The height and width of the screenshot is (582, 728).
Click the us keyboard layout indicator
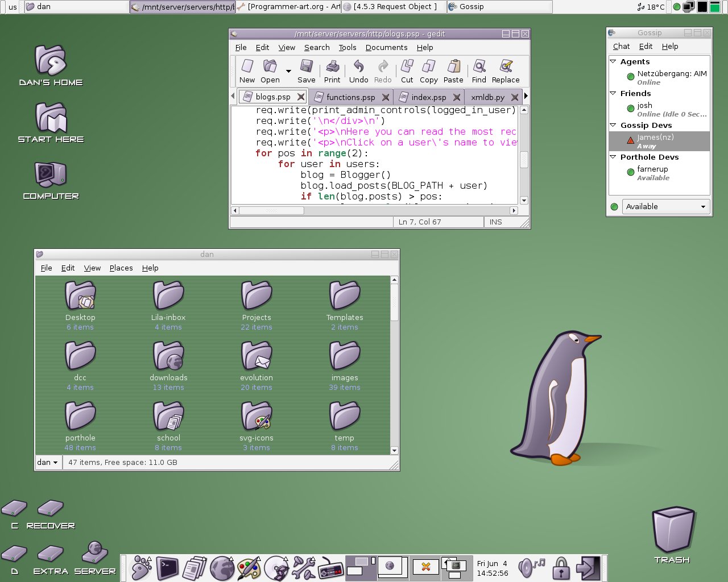tap(13, 7)
